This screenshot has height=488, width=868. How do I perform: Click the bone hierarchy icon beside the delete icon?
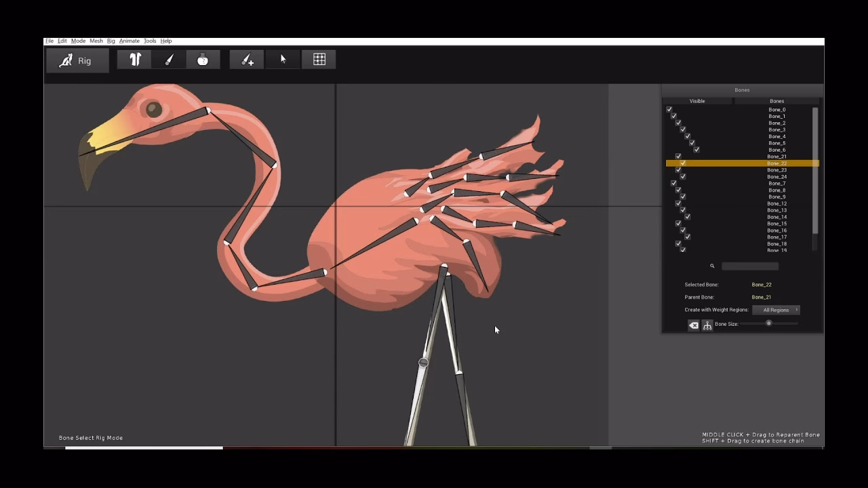(x=707, y=325)
